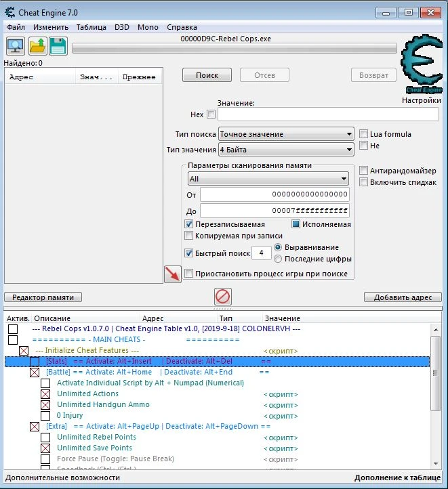Image resolution: width=448 pixels, height=489 pixels.
Task: Toggle Исполняемая checkbox
Action: (296, 224)
